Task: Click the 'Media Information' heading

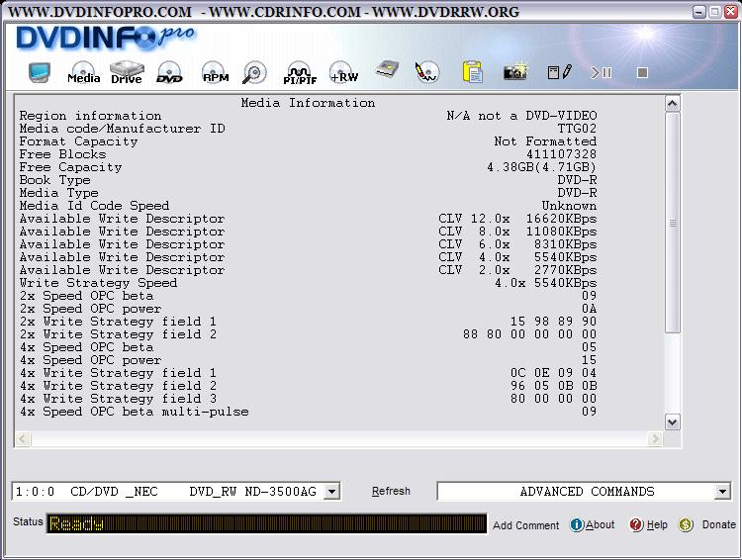Action: click(308, 103)
